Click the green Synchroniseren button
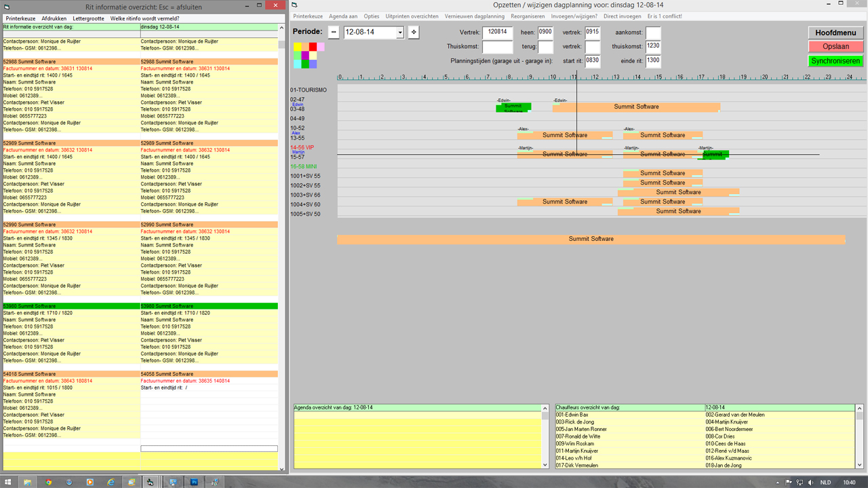 pos(835,61)
